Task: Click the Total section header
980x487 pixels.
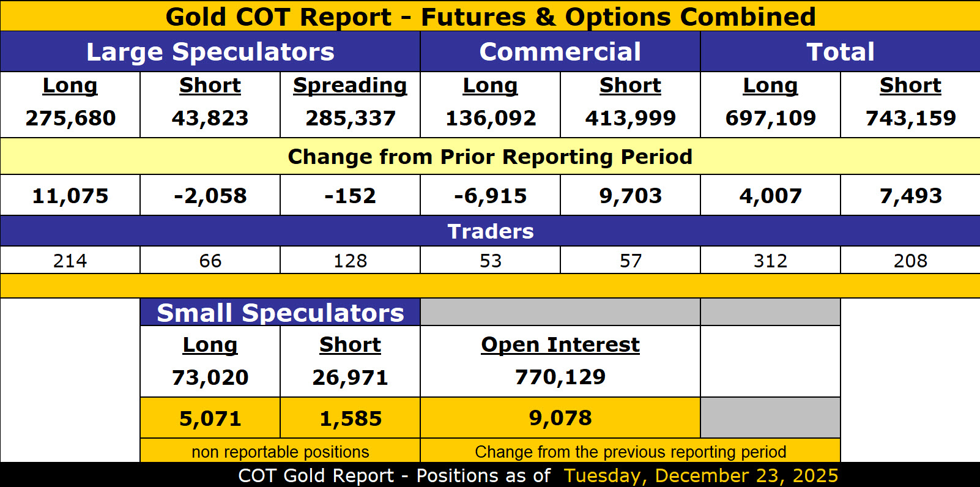Action: click(840, 52)
